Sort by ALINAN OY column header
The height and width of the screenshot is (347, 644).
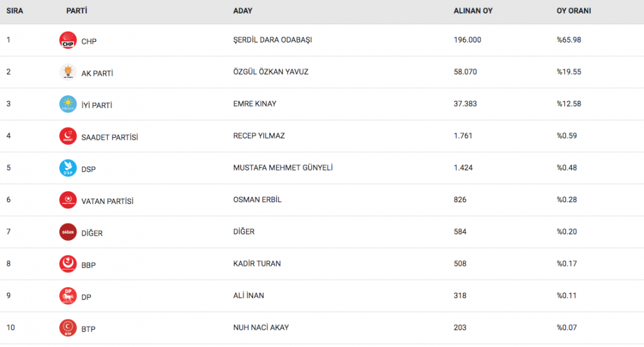click(473, 11)
